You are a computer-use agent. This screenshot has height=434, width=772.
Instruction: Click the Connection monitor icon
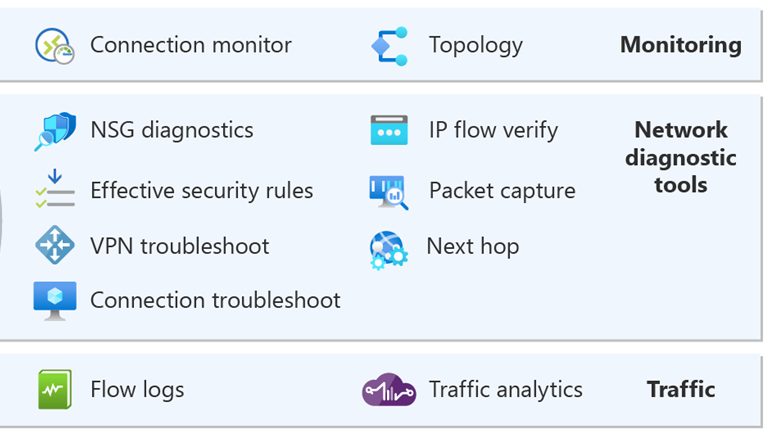(x=54, y=46)
